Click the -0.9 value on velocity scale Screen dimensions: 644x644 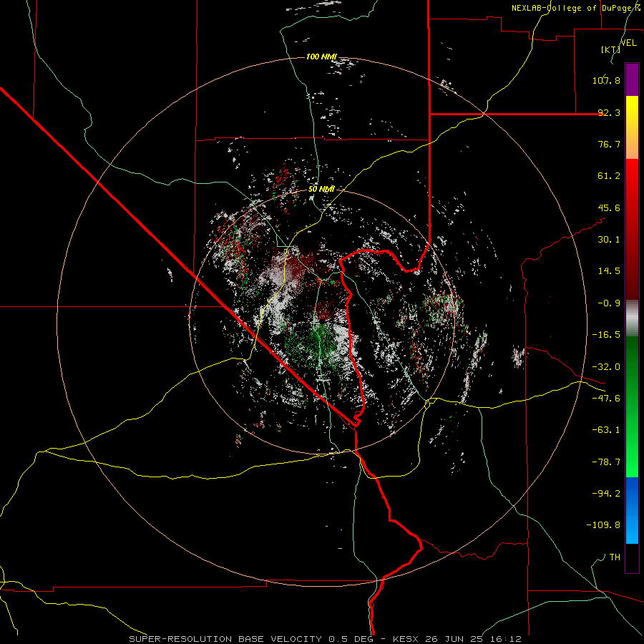coord(609,303)
